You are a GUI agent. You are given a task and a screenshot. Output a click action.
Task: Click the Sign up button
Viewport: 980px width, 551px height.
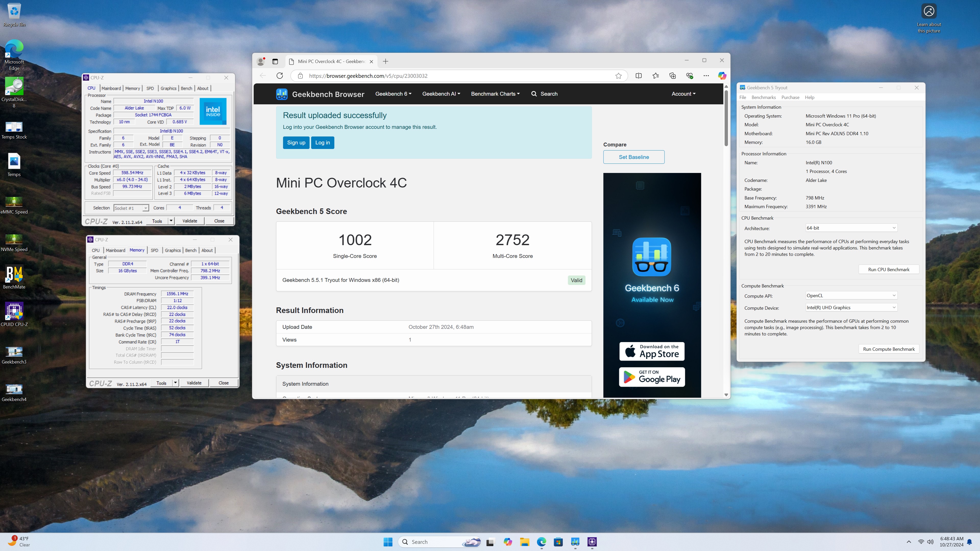click(296, 143)
